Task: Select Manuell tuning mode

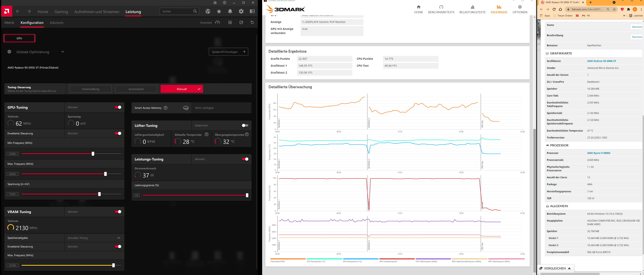Action: tap(182, 89)
